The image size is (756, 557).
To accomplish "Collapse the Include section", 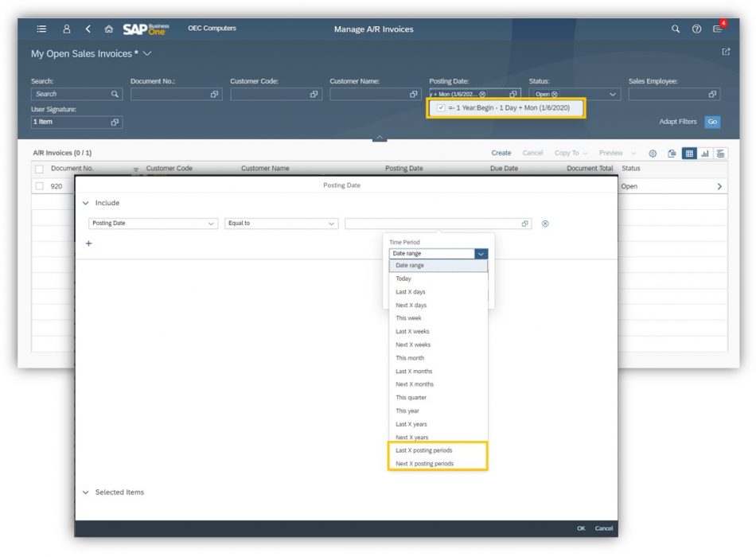I will tap(86, 203).
